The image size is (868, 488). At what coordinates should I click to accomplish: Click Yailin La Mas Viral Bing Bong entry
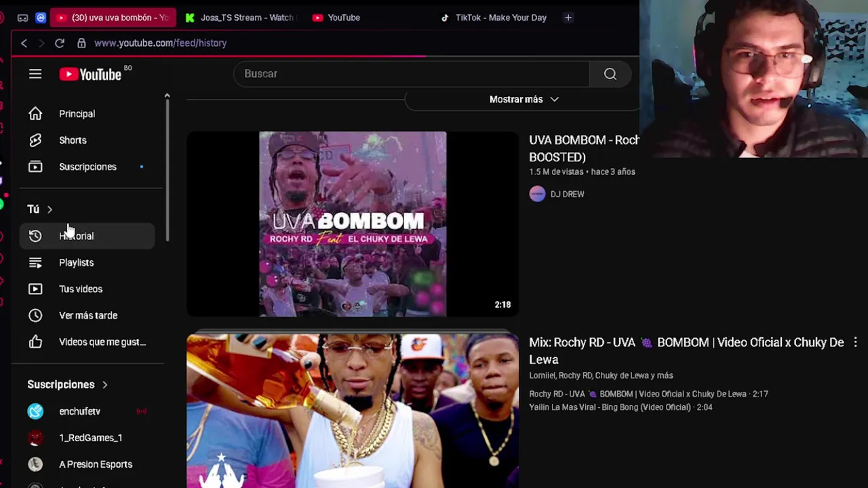(x=620, y=407)
